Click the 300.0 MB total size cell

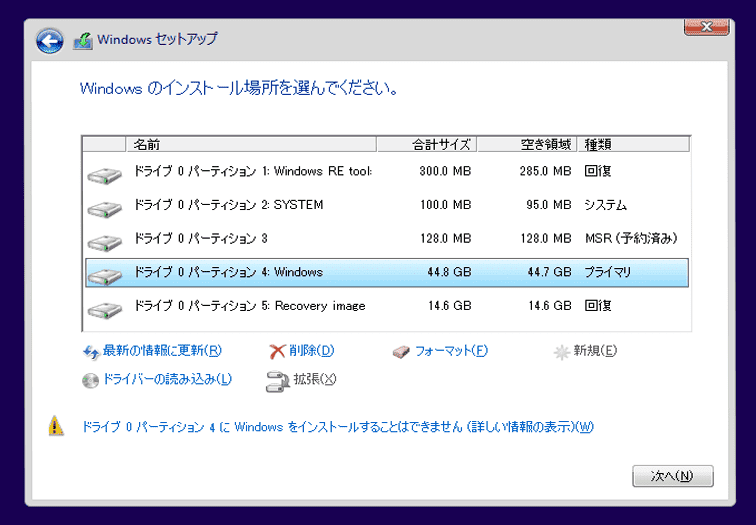(445, 171)
